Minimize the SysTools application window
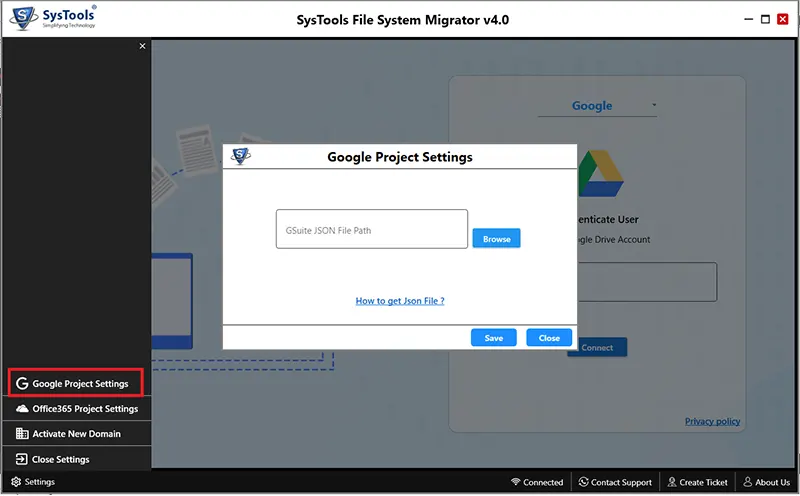The height and width of the screenshot is (496, 800). coord(748,19)
